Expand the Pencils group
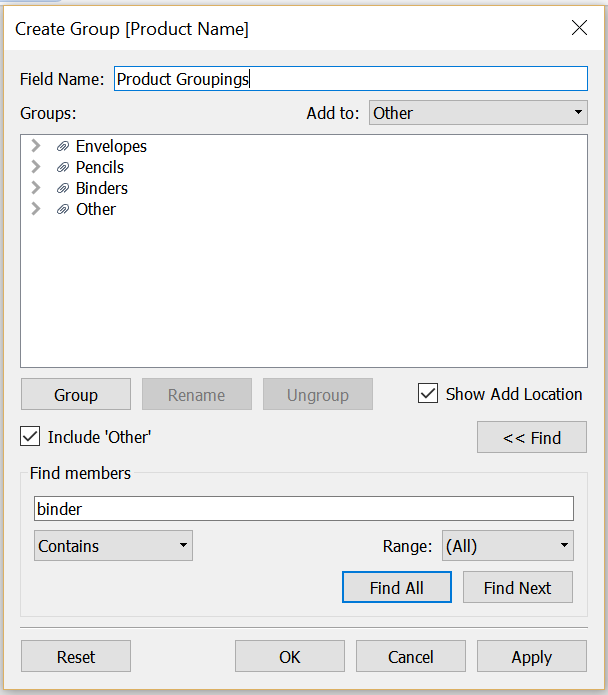 pos(36,167)
